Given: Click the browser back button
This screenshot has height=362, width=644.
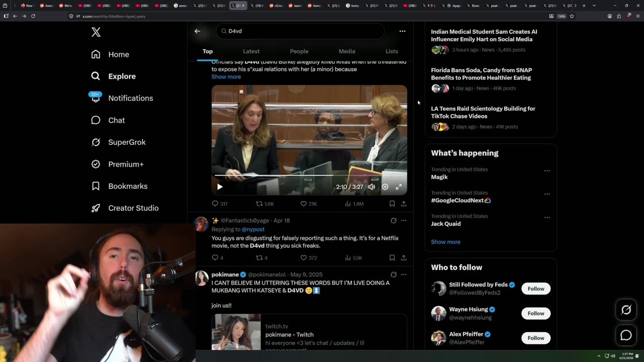Looking at the screenshot, I should tap(15, 16).
